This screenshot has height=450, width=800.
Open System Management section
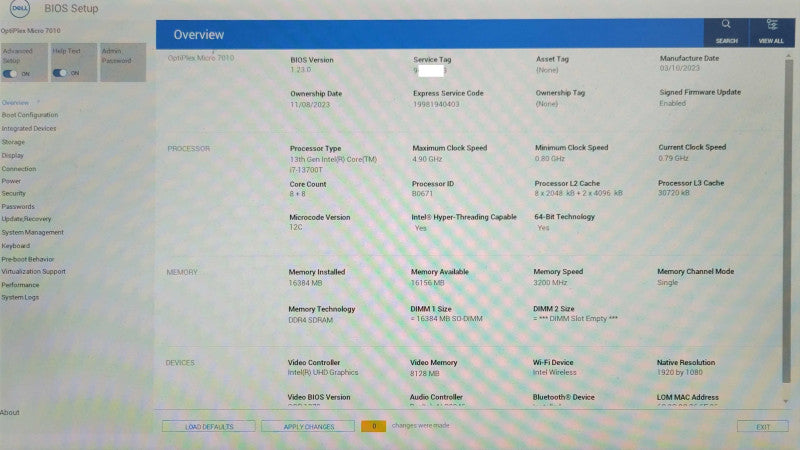tap(33, 232)
